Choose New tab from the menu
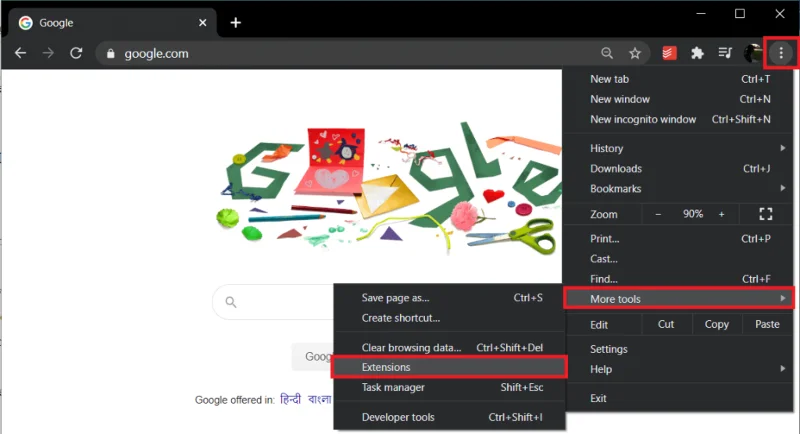The height and width of the screenshot is (434, 800). (679, 79)
